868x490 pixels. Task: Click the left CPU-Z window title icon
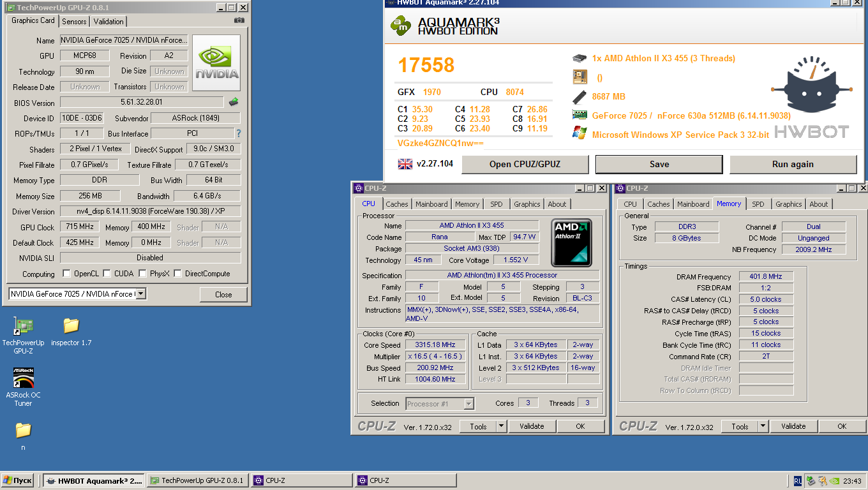[359, 188]
